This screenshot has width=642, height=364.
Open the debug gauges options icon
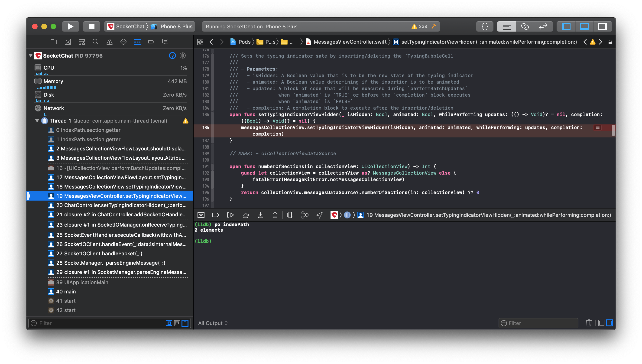172,55
